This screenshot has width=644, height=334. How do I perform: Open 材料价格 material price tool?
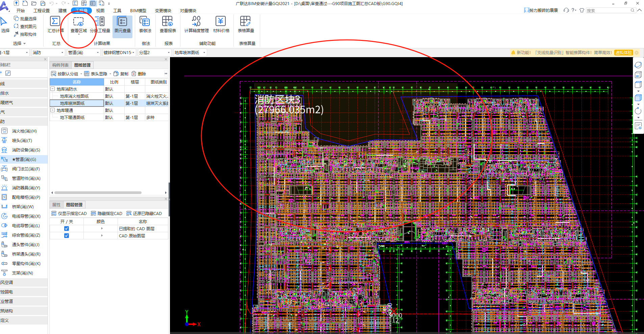pos(221,24)
